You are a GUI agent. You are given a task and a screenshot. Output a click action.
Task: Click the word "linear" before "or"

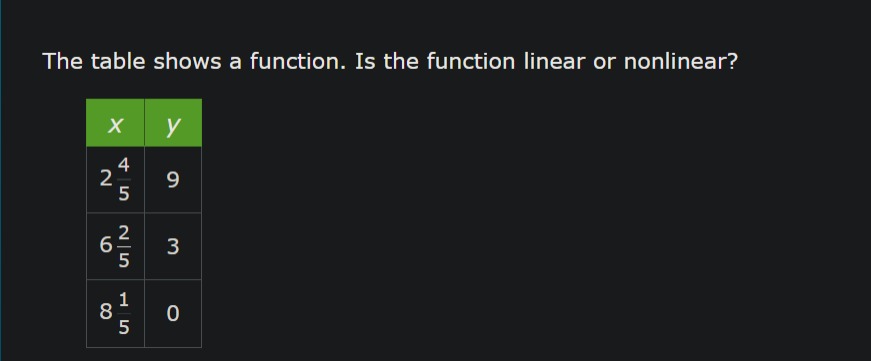point(554,61)
